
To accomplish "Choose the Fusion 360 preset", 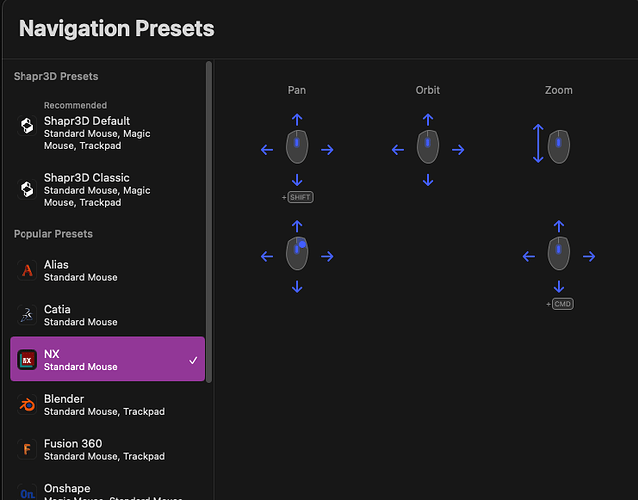I will coord(100,449).
